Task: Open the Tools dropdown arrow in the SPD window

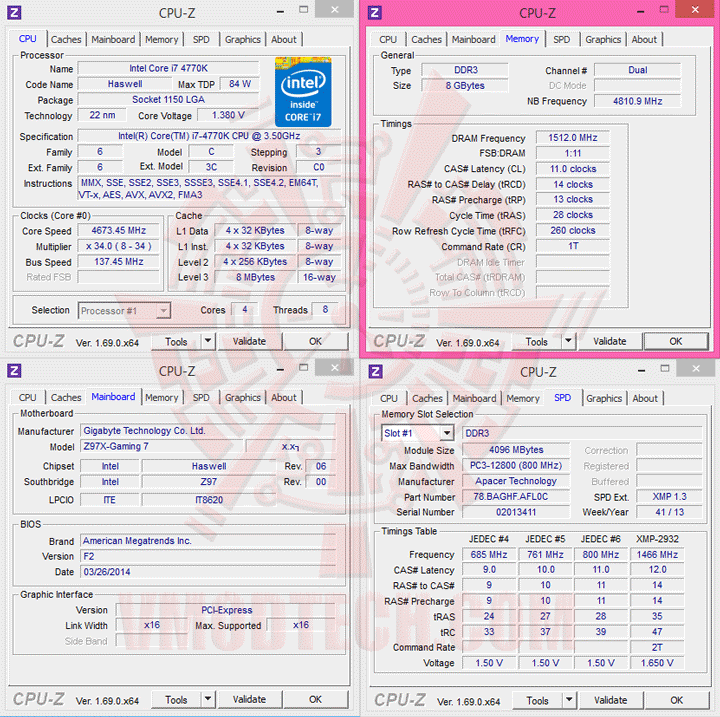Action: [569, 700]
